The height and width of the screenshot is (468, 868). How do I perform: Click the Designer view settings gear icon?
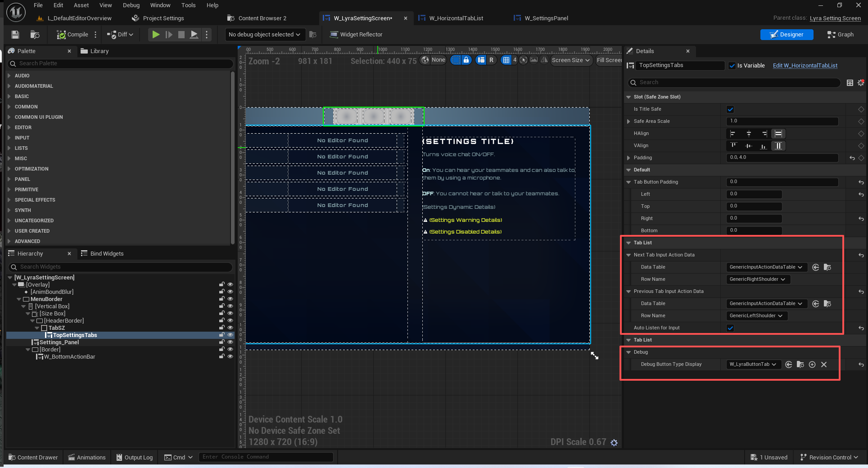[x=614, y=443]
